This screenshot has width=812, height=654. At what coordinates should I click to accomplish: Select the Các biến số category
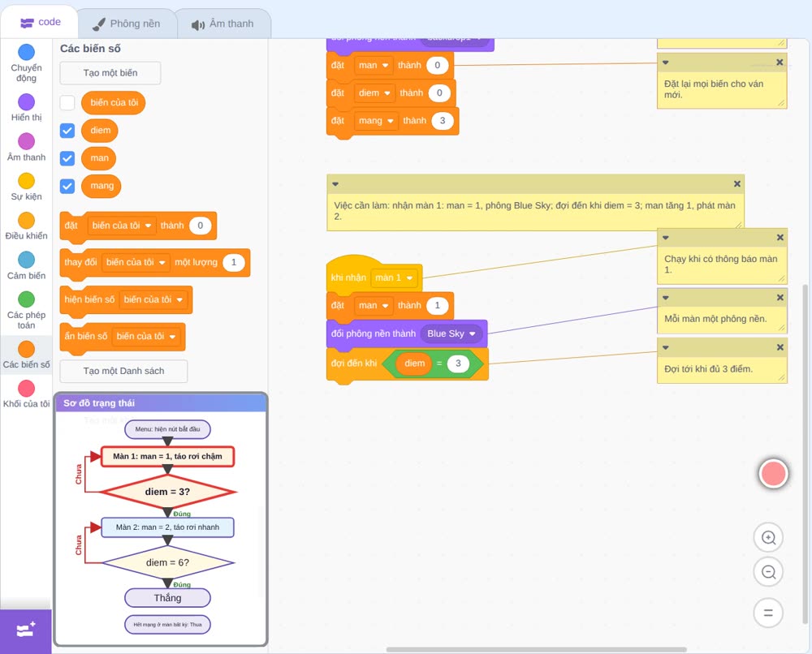click(x=26, y=355)
